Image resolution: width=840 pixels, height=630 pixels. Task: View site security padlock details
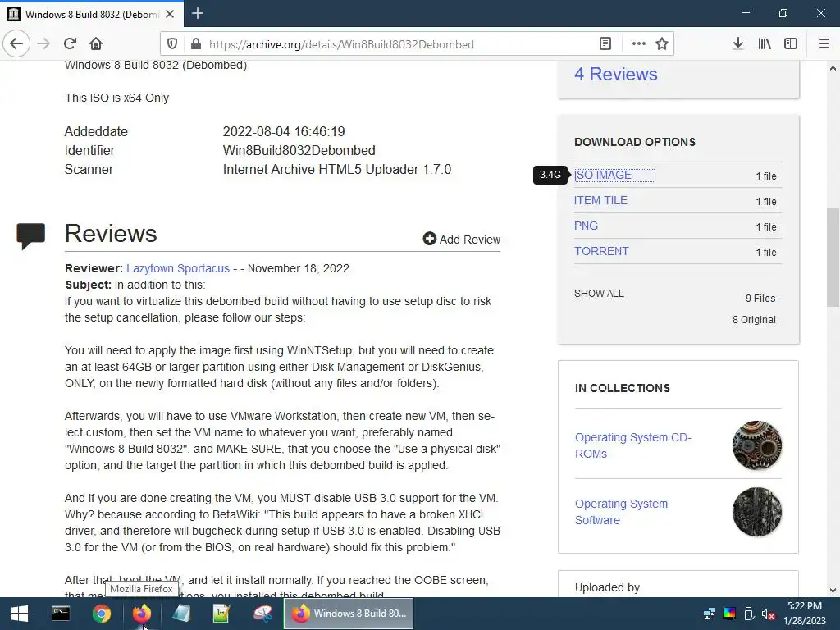pyautogui.click(x=195, y=44)
